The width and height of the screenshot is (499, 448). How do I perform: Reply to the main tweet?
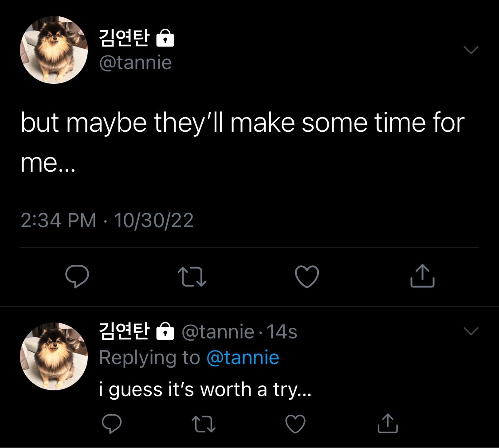tap(77, 276)
